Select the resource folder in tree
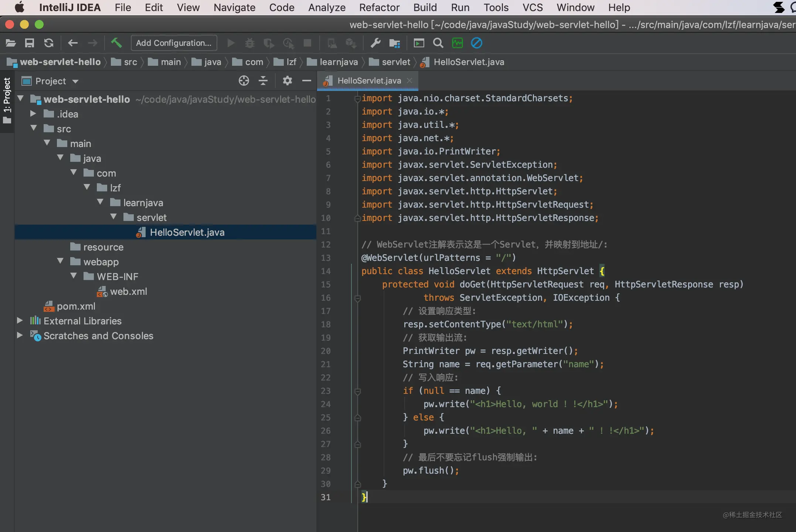This screenshot has width=796, height=532. click(97, 247)
